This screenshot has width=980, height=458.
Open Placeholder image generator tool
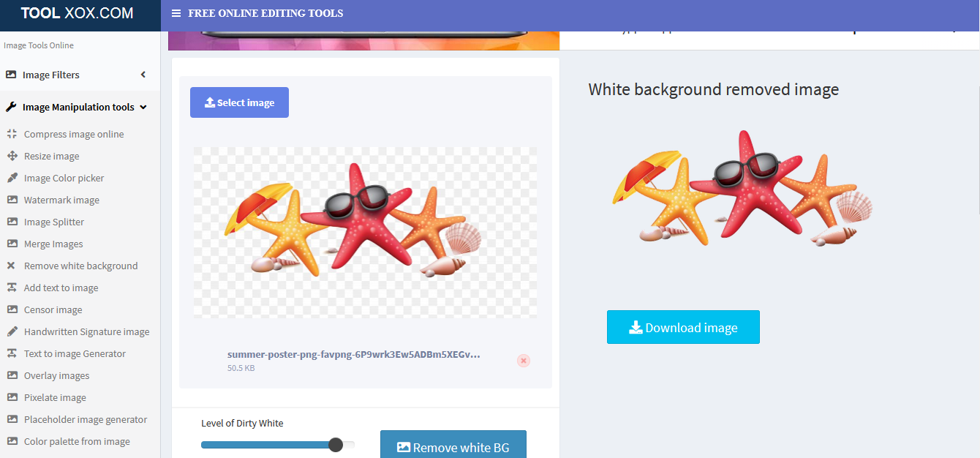coord(86,419)
